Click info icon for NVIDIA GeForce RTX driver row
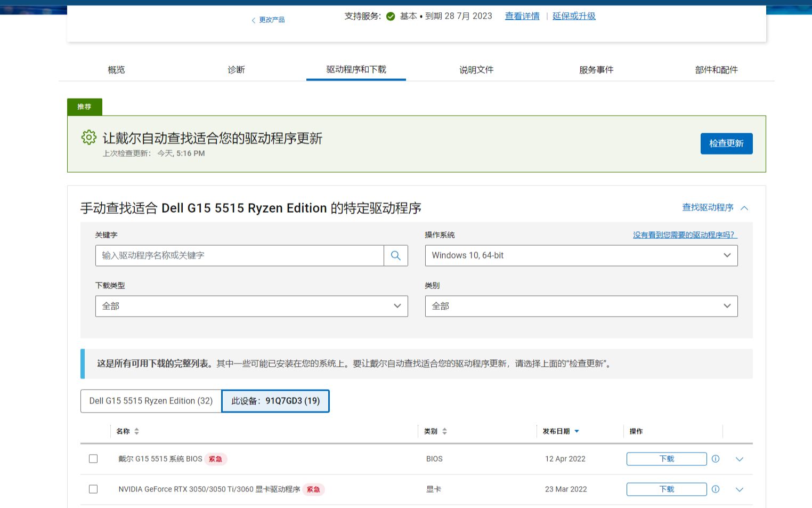Screen dimensions: 812x508 point(716,489)
